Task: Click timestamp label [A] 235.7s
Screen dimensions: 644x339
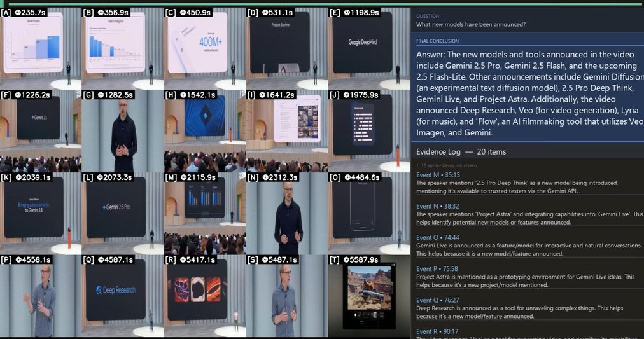Action: (24, 12)
